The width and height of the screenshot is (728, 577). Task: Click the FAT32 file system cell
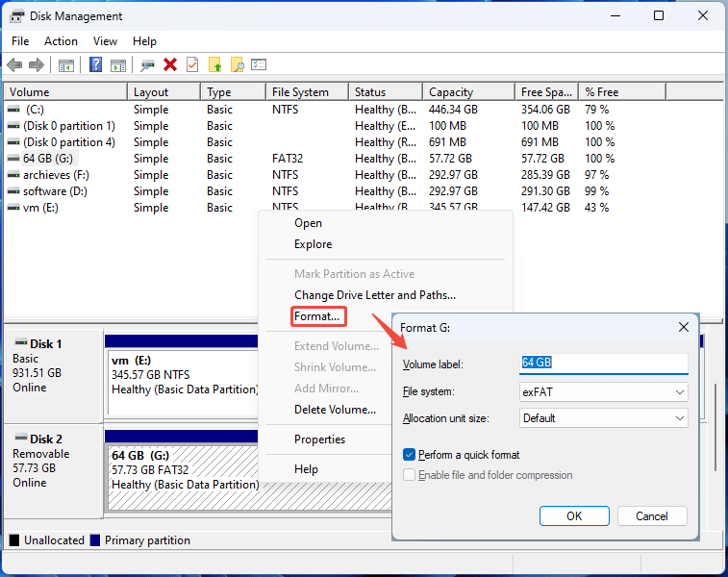coord(288,159)
